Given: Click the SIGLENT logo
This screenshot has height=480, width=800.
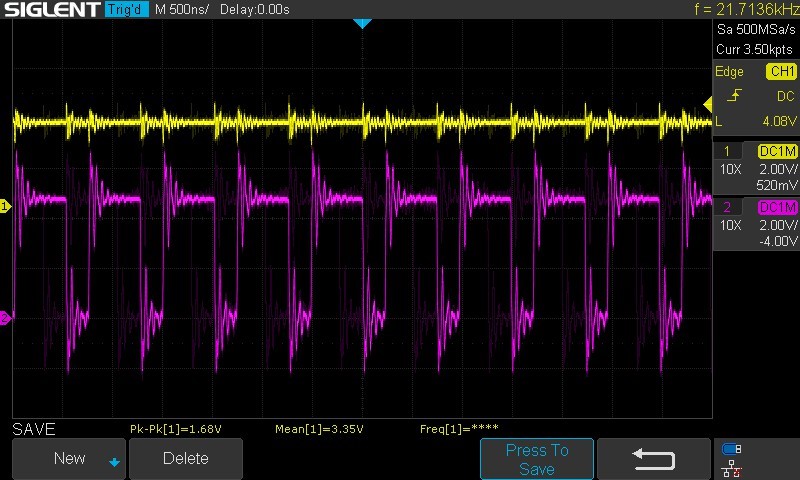Looking at the screenshot, I should (52, 9).
